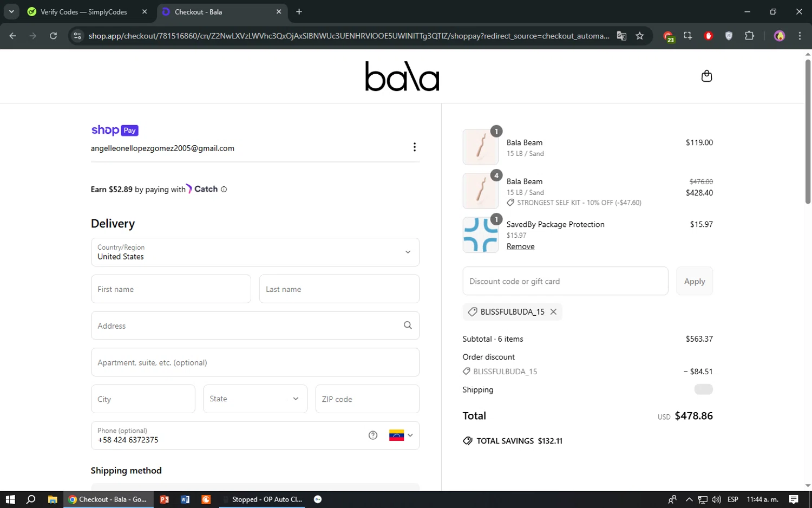Click the Stopped - OP Auto Cl... taskbar item
The height and width of the screenshot is (508, 812).
pyautogui.click(x=262, y=499)
